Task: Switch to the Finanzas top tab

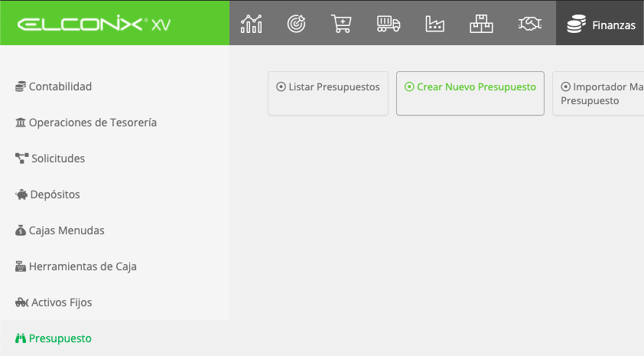Action: point(600,23)
